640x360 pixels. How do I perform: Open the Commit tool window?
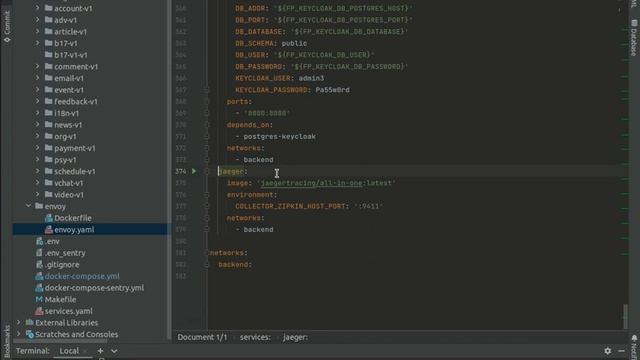(x=7, y=26)
